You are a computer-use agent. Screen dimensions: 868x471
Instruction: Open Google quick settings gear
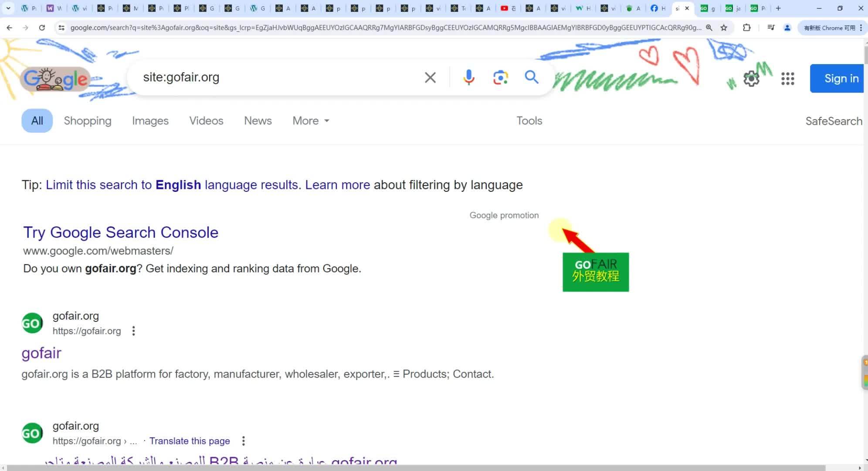751,79
